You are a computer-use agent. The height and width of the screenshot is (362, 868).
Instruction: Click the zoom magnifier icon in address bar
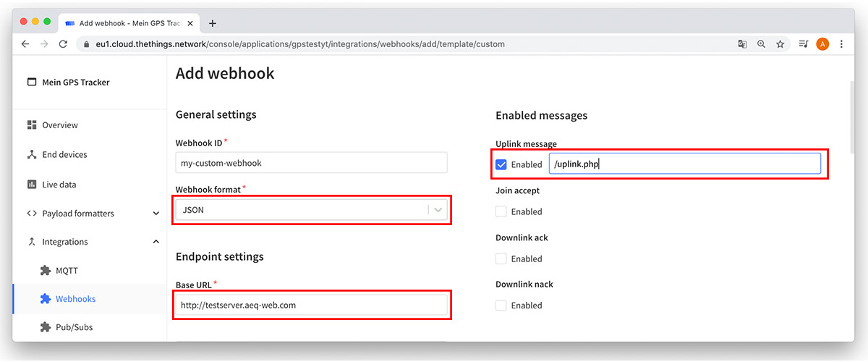click(761, 44)
